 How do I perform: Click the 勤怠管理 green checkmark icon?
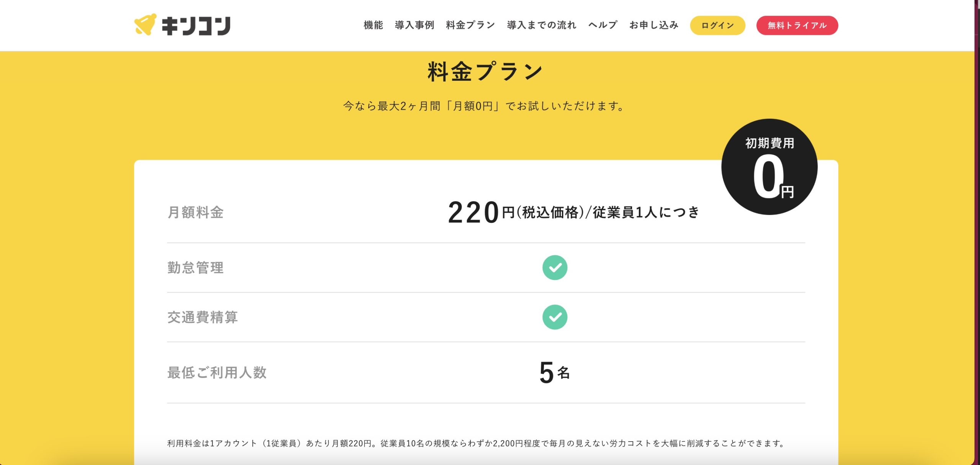(555, 267)
